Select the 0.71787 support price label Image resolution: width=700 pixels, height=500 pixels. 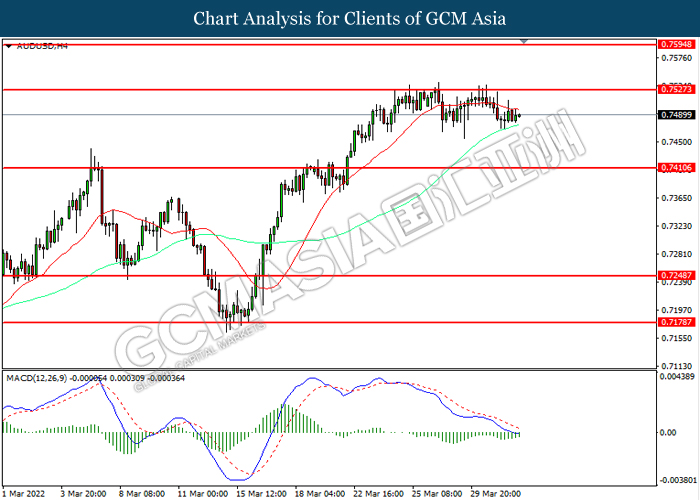pyautogui.click(x=676, y=322)
